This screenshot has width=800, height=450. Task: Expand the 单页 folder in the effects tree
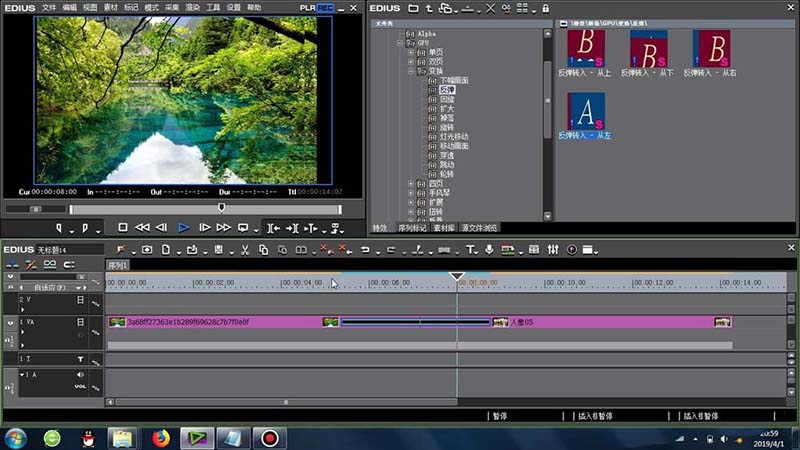410,52
